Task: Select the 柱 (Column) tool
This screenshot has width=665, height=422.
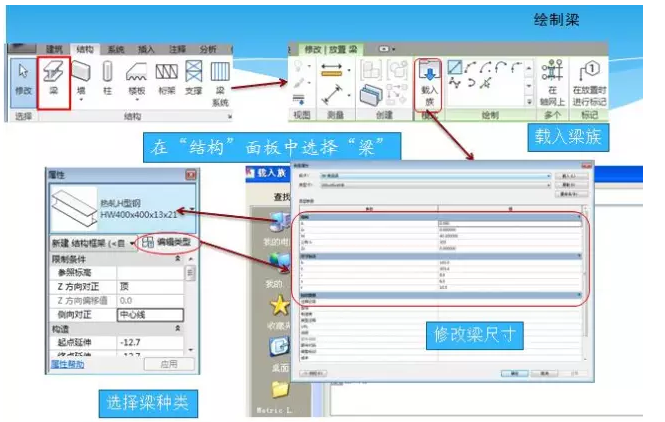Action: (x=107, y=78)
